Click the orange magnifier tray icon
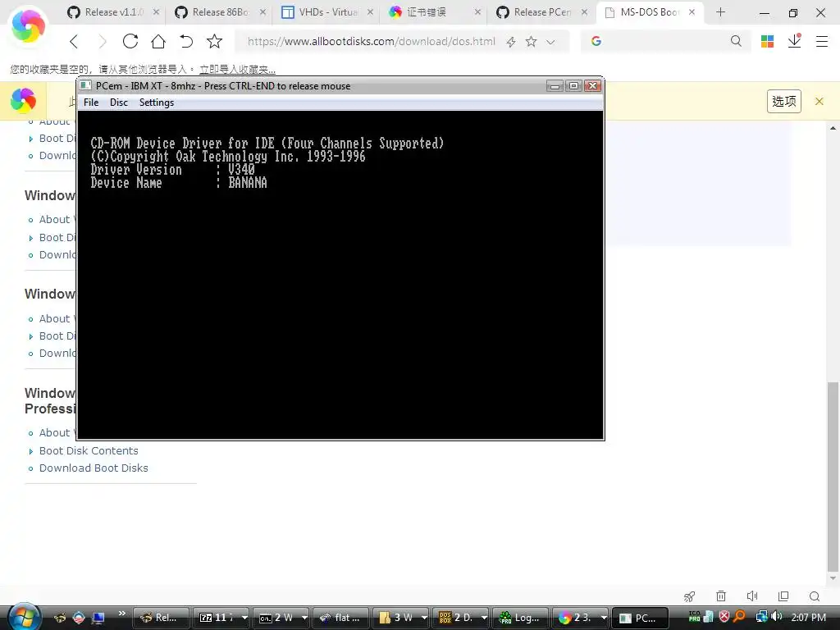The image size is (840, 630). click(x=740, y=617)
